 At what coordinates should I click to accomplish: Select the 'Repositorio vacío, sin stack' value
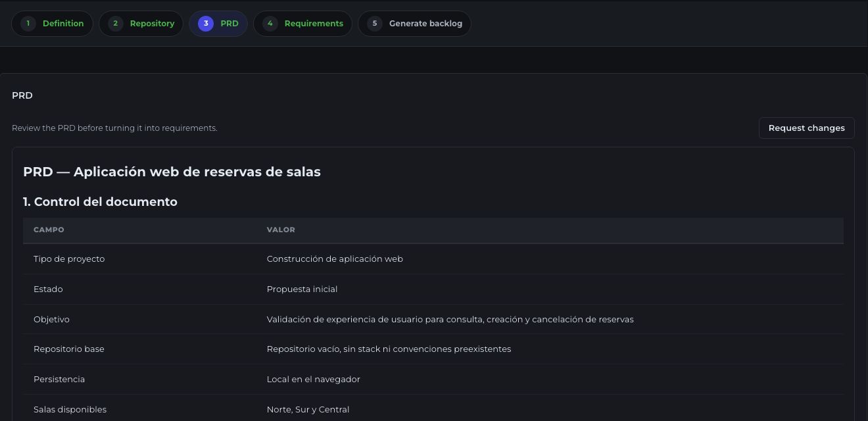tap(389, 349)
